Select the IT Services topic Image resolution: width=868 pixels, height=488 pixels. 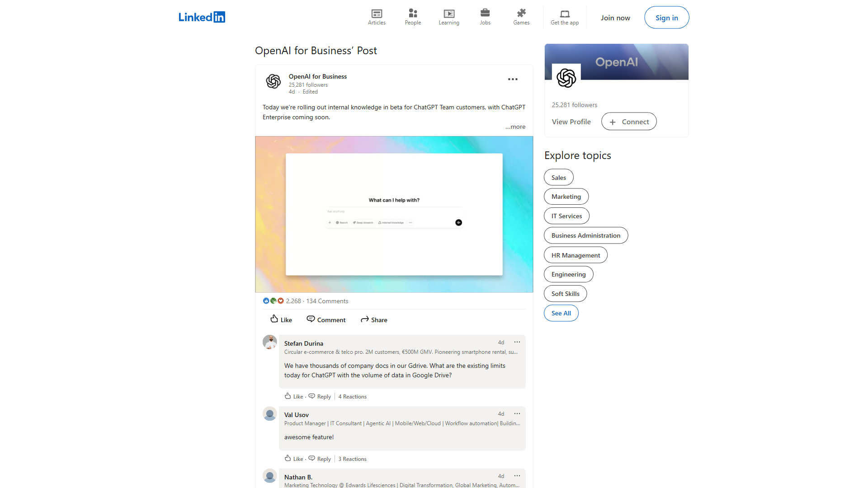[567, 216]
